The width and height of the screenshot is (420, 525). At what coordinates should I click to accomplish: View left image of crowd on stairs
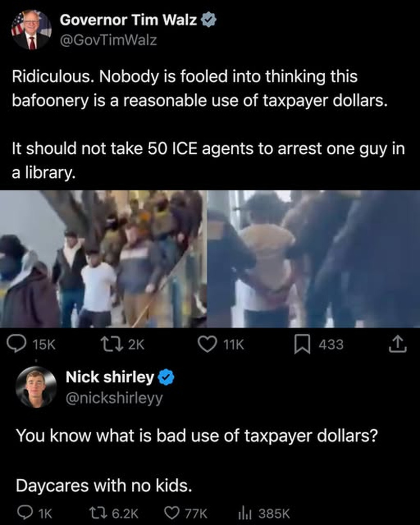tap(103, 259)
